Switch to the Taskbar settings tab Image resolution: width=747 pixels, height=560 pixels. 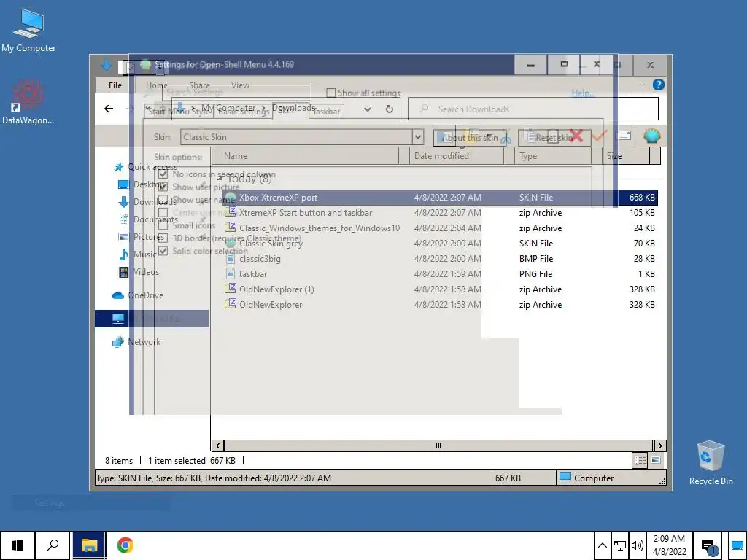(327, 112)
